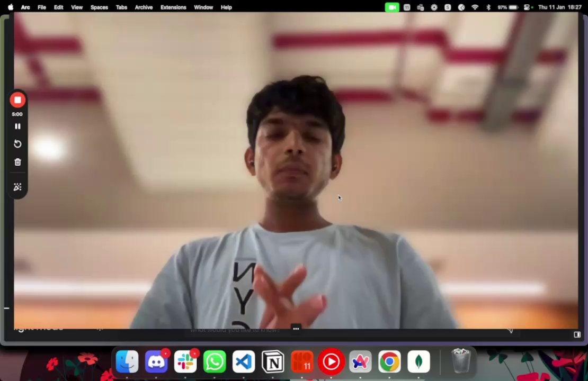Click the Arc application menu
This screenshot has width=588, height=381.
tap(25, 7)
